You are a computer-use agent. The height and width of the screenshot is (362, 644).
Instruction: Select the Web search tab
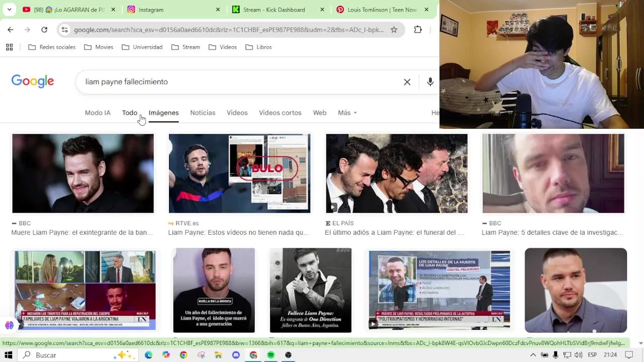(319, 113)
